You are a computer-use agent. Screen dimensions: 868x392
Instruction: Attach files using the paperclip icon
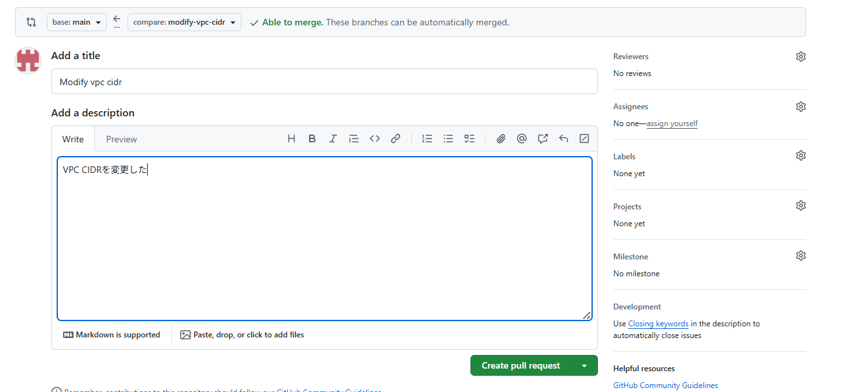[x=501, y=138]
